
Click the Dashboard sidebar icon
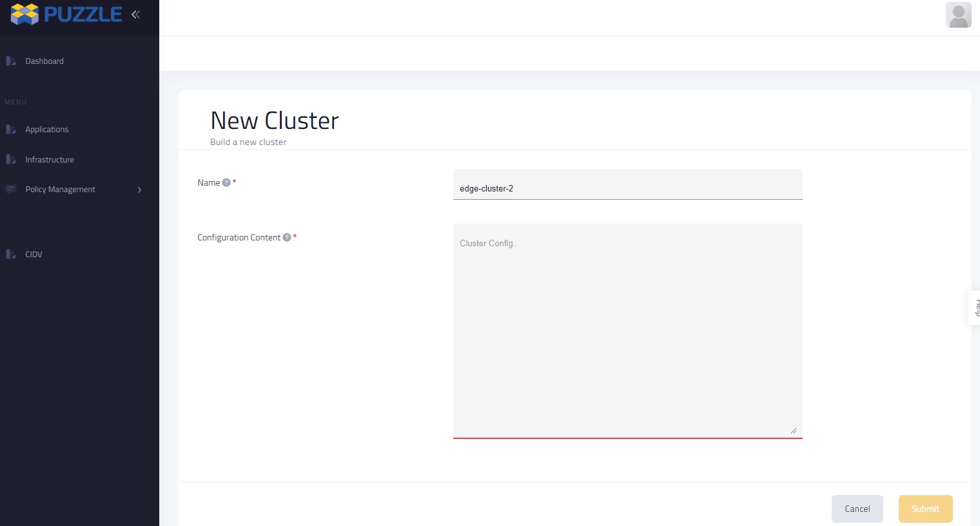coord(11,61)
